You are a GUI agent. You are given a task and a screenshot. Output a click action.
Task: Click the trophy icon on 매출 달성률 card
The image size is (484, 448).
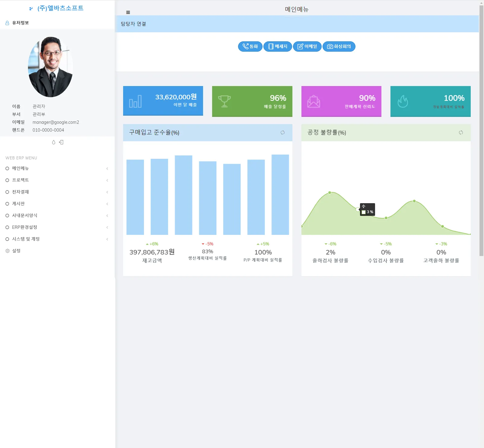[224, 101]
